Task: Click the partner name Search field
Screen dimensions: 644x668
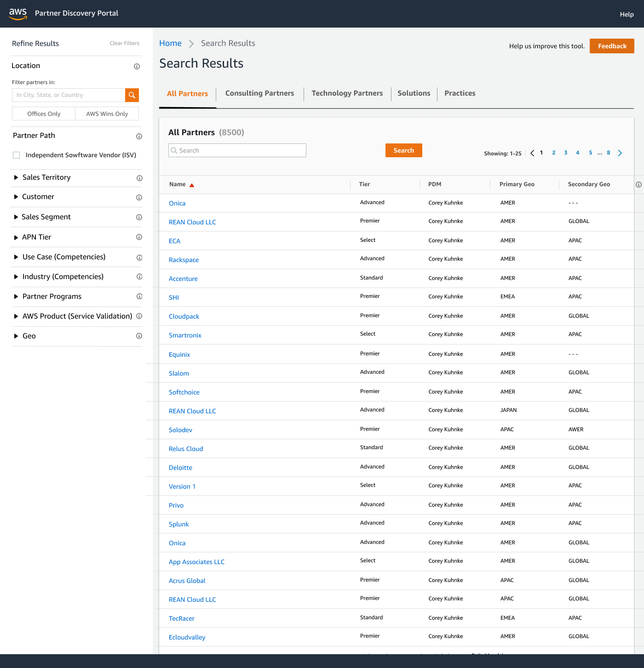Action: [x=237, y=150]
